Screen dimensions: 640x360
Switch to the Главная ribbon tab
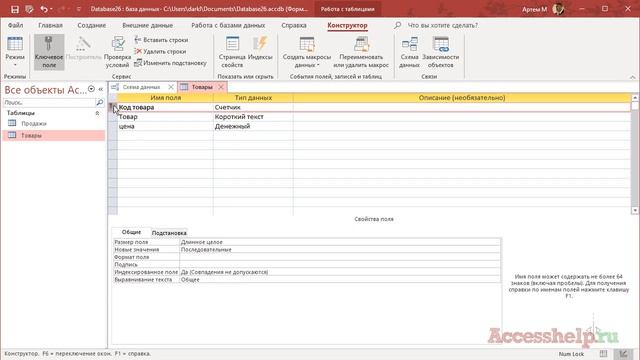point(51,25)
